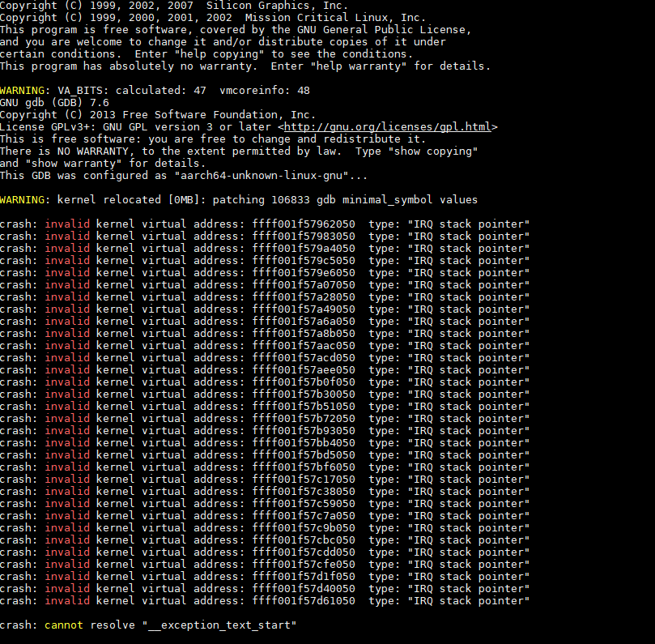The height and width of the screenshot is (644, 655).
Task: Click the "GNU gdb (GDB) 7.6" line
Action: [54, 103]
